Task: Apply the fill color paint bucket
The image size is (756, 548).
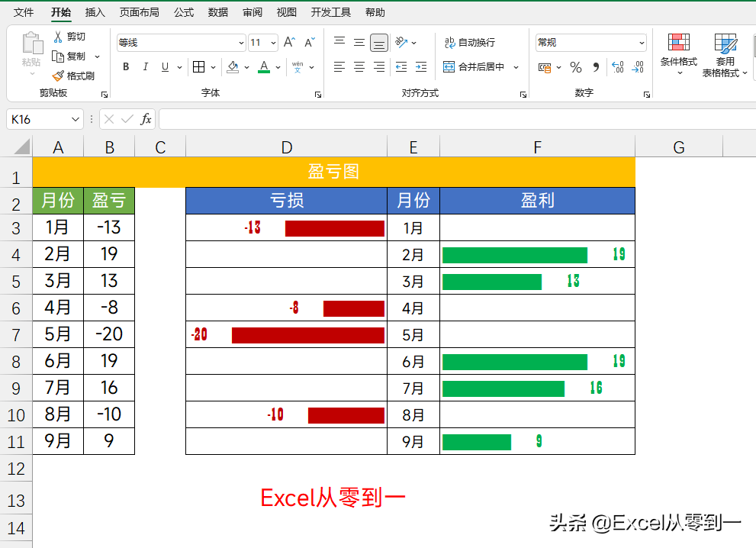Action: click(233, 67)
